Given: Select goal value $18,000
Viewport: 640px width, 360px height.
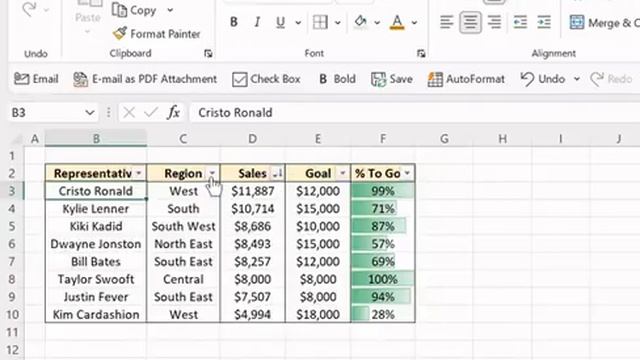Looking at the screenshot, I should pos(318,315).
